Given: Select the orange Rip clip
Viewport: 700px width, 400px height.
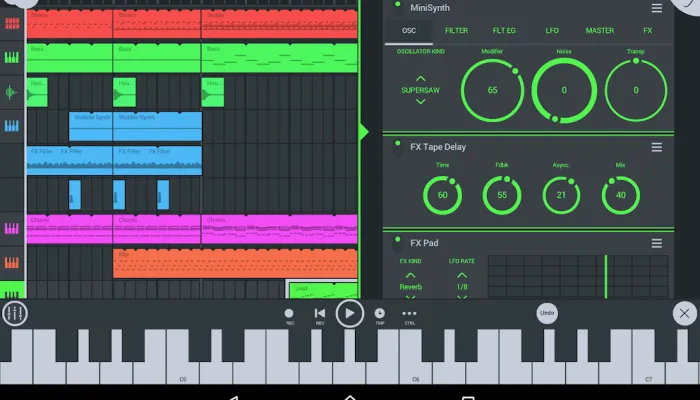Looking at the screenshot, I should [235, 263].
